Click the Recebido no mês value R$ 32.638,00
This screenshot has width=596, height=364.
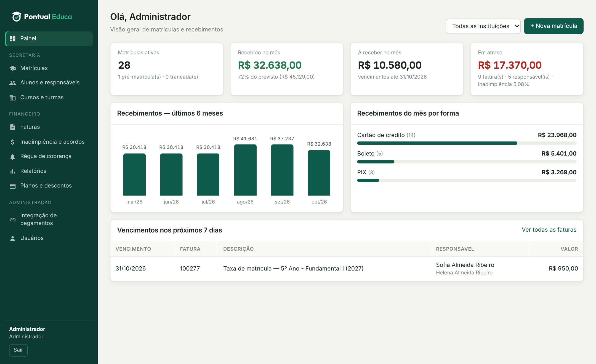coord(270,65)
